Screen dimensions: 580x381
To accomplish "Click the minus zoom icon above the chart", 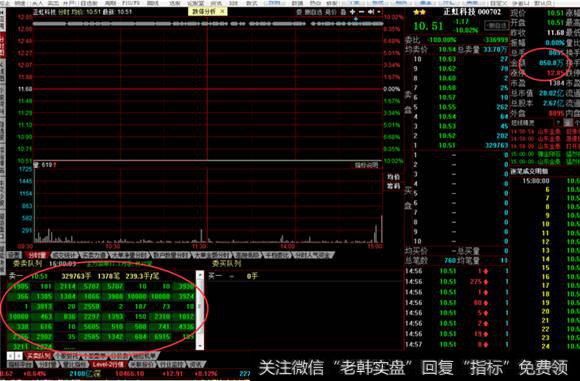I will coord(361,12).
